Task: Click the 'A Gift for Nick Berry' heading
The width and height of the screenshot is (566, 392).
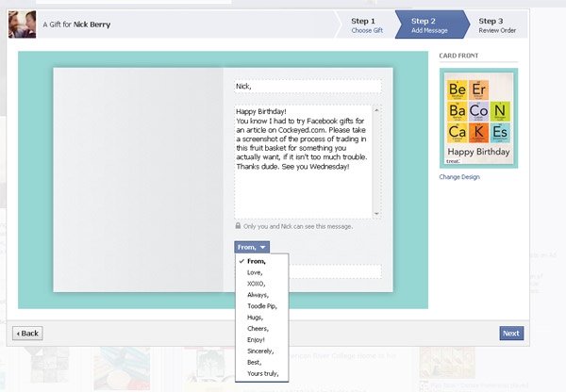Action: point(76,24)
